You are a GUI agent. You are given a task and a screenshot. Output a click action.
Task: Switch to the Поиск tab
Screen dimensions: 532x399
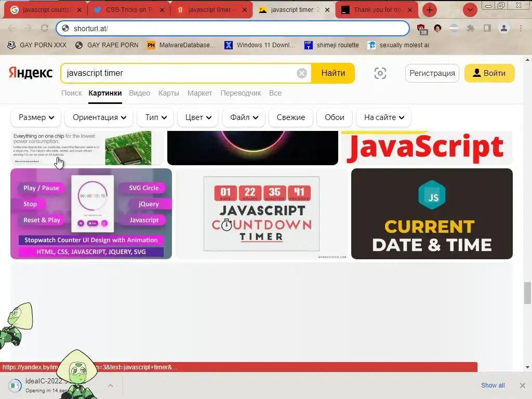point(71,93)
